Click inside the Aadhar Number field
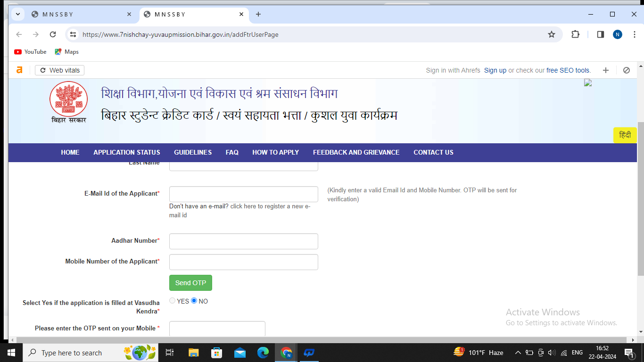 tap(243, 241)
